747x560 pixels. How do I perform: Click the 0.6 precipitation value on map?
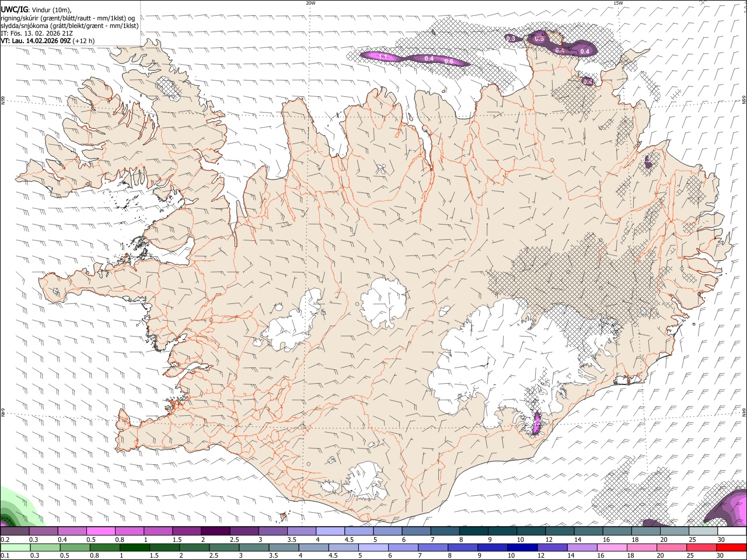pyautogui.click(x=449, y=61)
